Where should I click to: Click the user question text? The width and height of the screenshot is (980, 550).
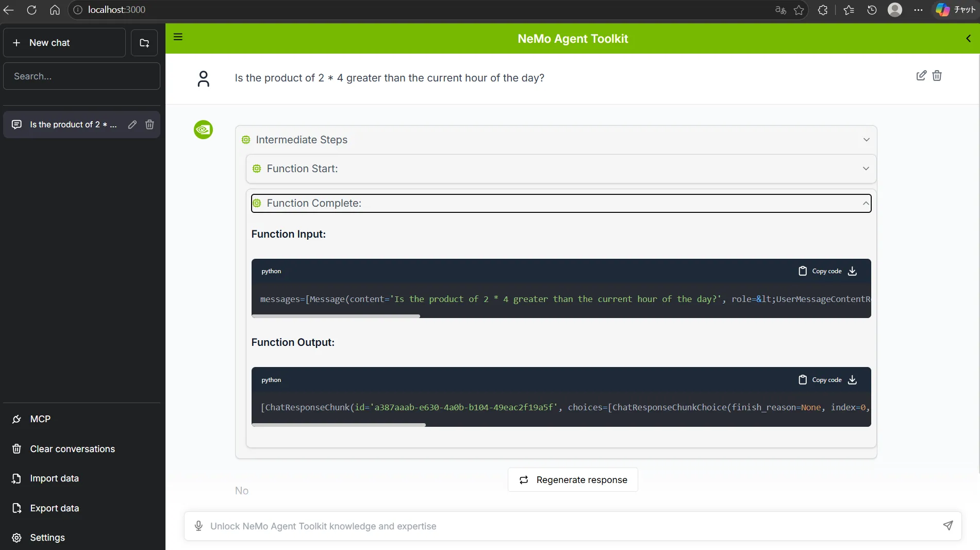(390, 78)
